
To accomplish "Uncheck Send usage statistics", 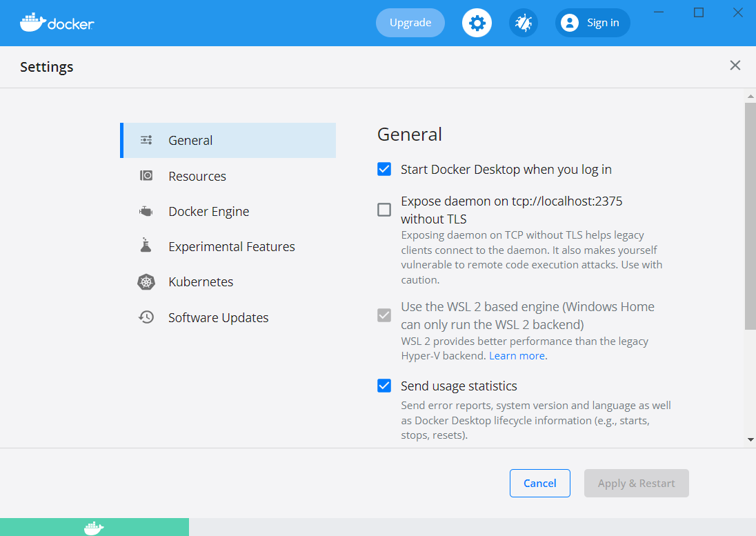I will 384,386.
